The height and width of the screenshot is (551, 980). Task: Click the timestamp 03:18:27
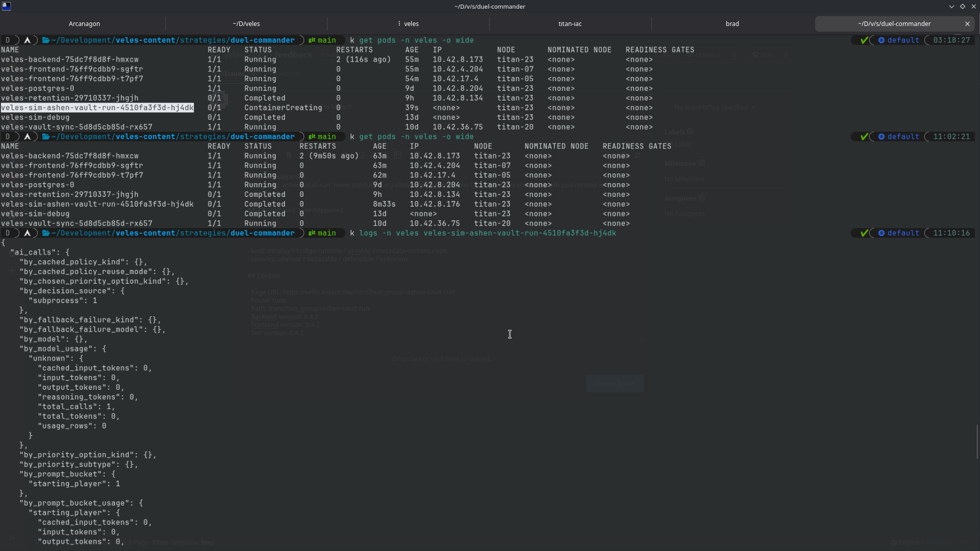click(951, 40)
